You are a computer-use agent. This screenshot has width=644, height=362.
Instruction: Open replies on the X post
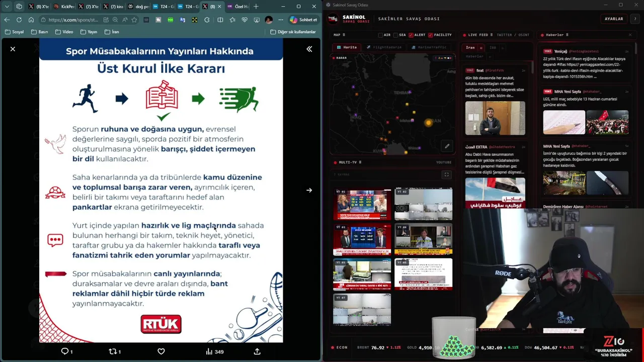pos(66,351)
